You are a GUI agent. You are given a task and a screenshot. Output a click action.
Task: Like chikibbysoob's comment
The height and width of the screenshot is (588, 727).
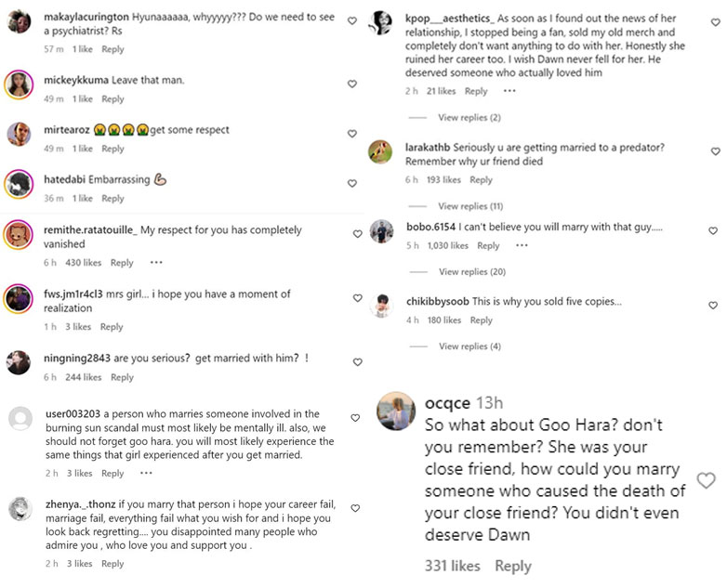pos(713,306)
